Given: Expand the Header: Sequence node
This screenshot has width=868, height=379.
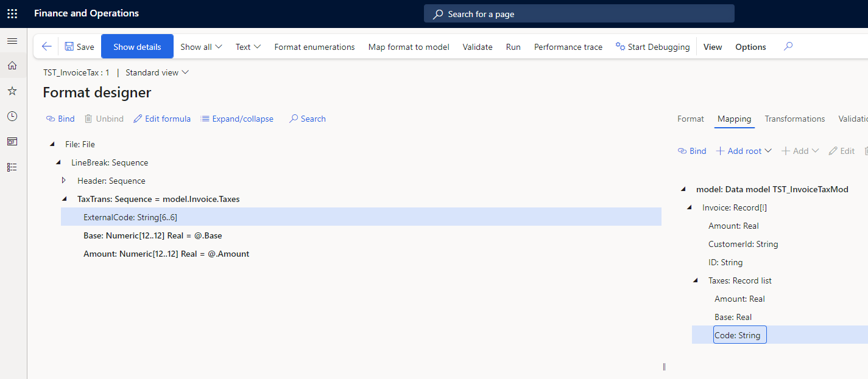Looking at the screenshot, I should (x=63, y=181).
